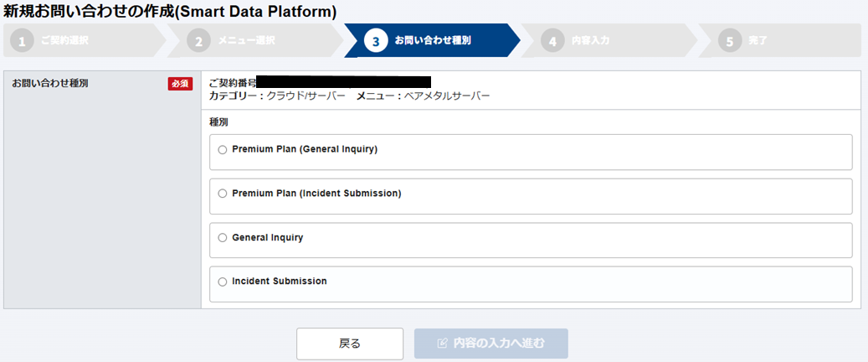
Task: Click the 内容の入力へ進む proceed button
Action: point(491,344)
